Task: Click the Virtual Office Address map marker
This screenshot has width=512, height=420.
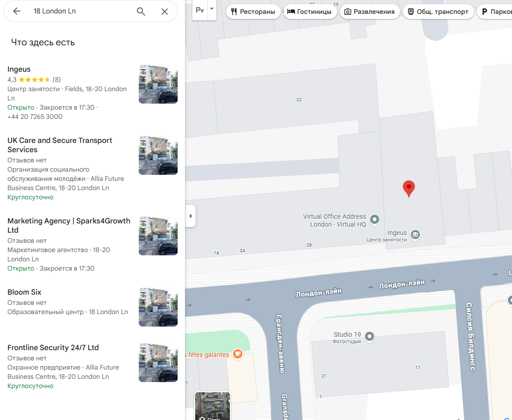Action: pos(375,219)
